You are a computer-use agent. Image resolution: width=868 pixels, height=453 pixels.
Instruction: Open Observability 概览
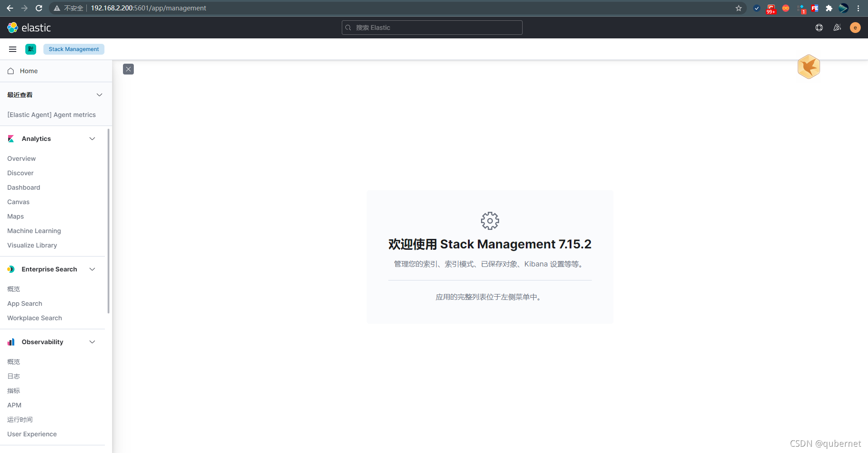click(x=14, y=362)
